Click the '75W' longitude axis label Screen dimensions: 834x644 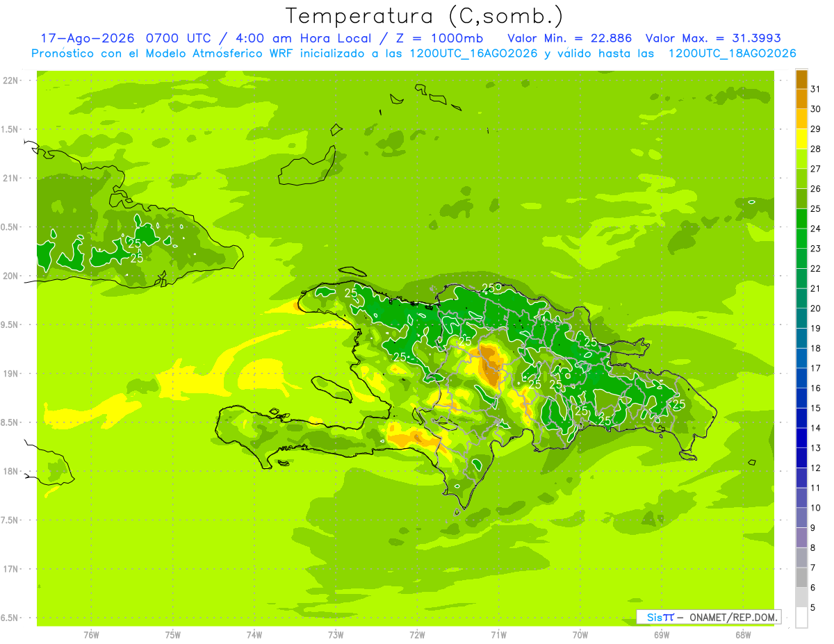tap(173, 635)
